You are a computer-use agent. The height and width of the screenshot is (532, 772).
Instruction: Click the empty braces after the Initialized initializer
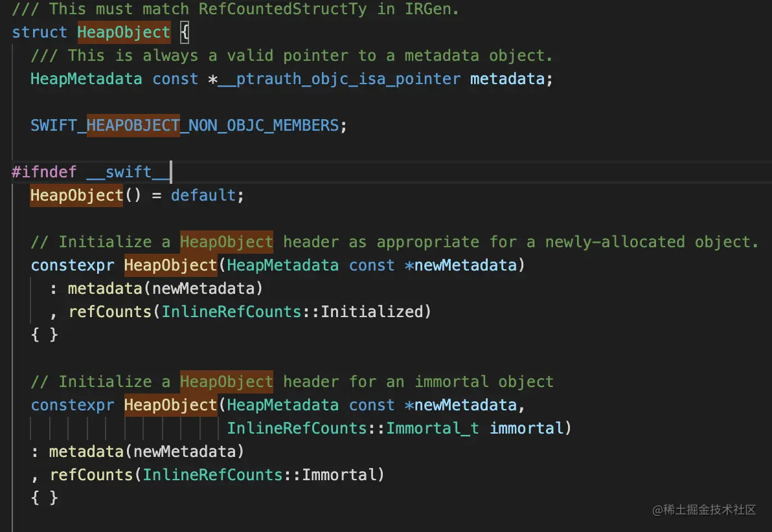pos(44,335)
